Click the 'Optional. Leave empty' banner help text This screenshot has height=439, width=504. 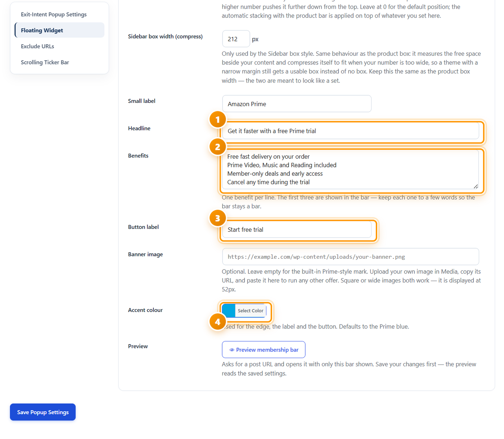pyautogui.click(x=351, y=280)
